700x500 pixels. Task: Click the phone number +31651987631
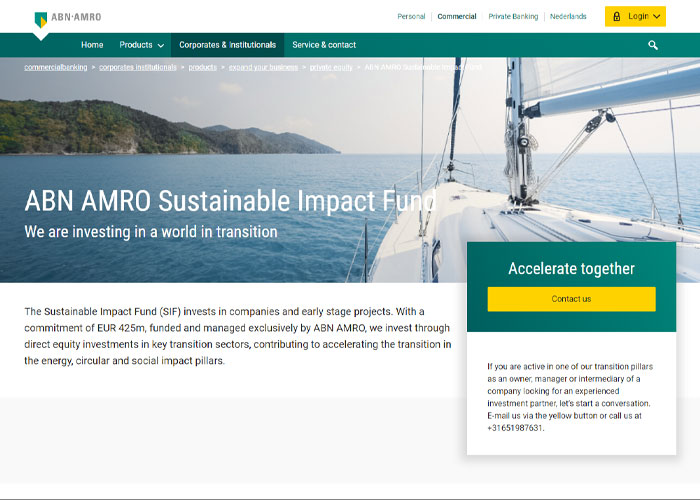[x=515, y=428]
